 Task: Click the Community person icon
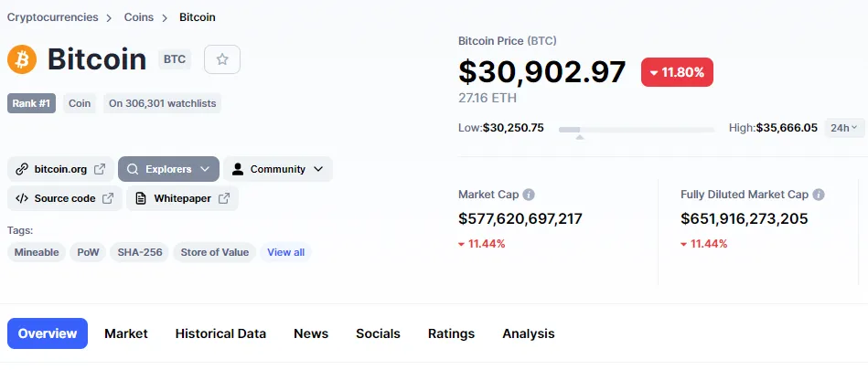238,169
